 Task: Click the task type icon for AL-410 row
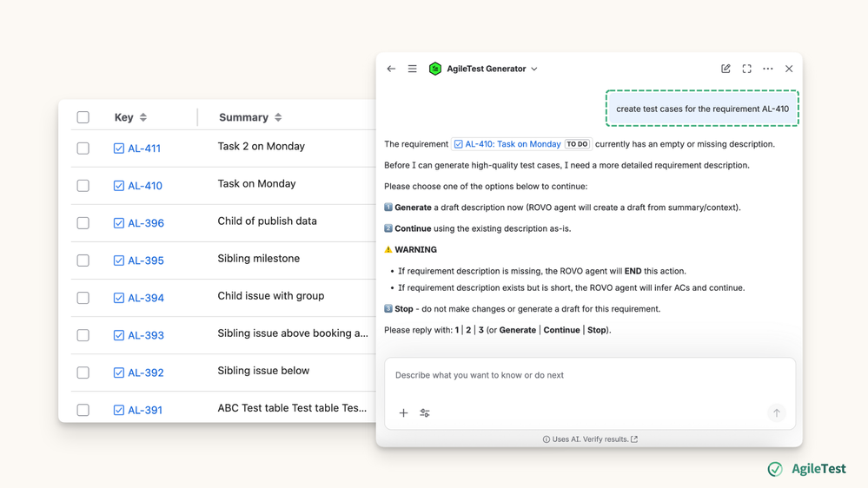[x=119, y=186]
